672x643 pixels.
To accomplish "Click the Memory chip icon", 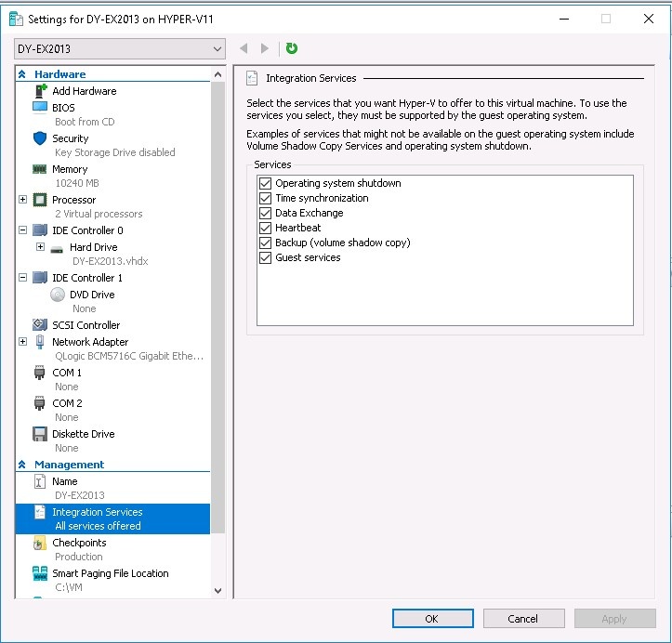I will tap(40, 169).
